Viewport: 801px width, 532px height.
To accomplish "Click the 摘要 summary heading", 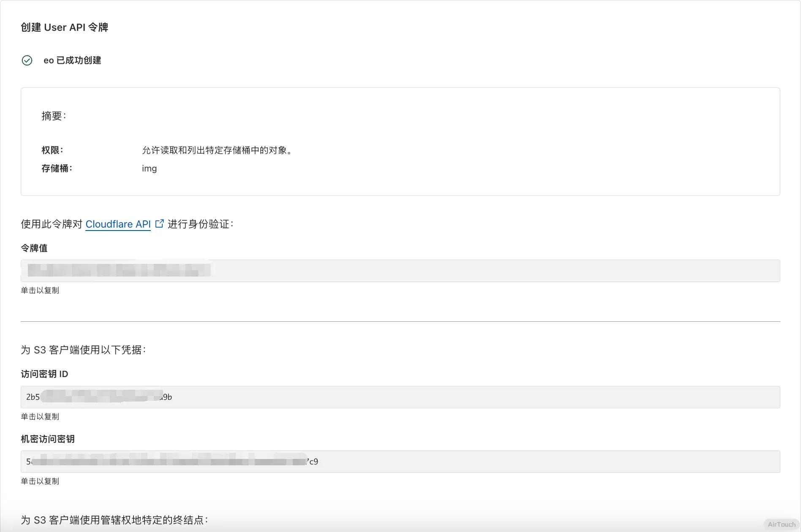I will [54, 116].
